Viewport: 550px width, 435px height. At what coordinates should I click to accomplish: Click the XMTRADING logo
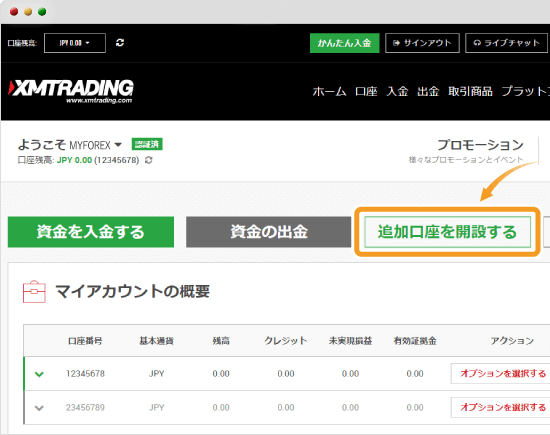(71, 91)
